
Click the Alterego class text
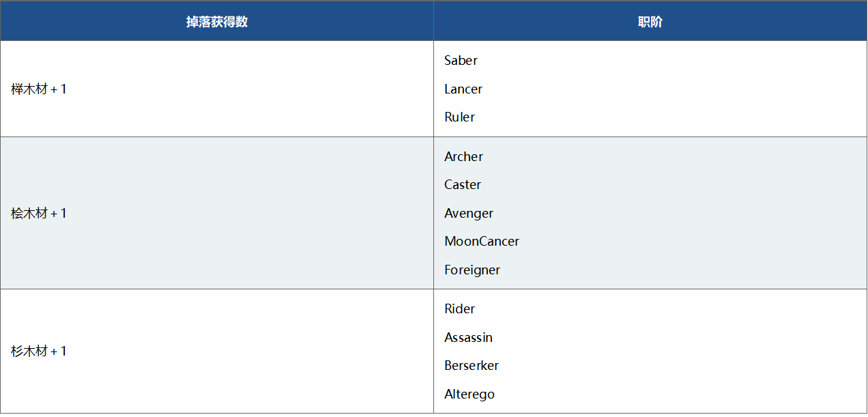point(469,394)
